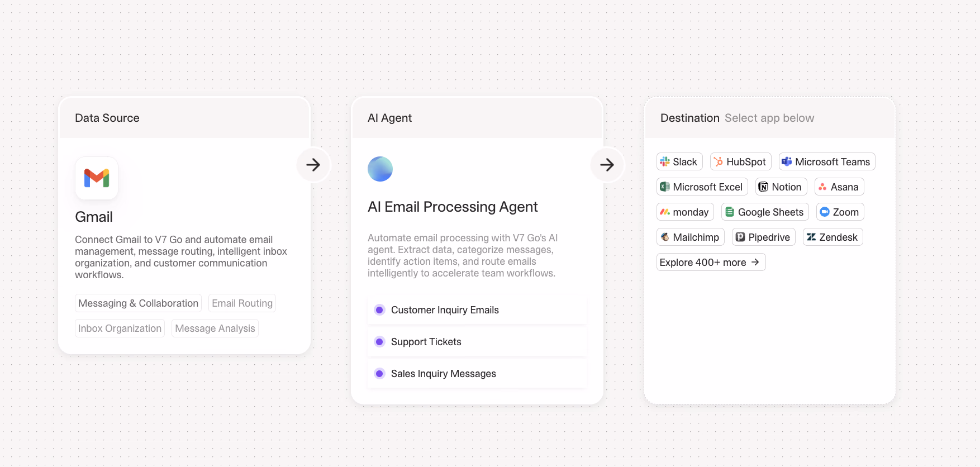Click the 'Select app below' hint text

point(769,118)
